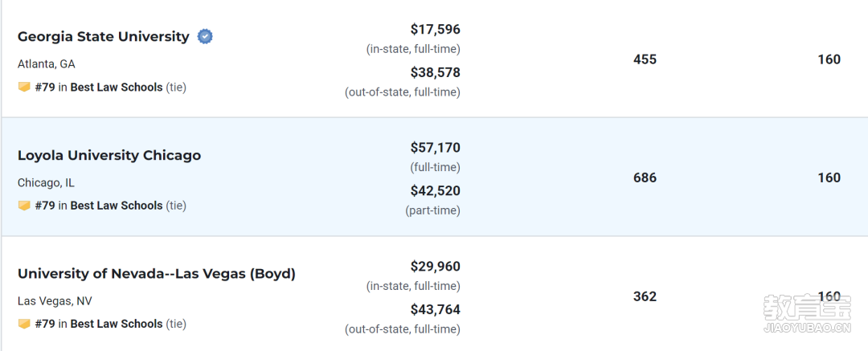Click the Atlanta, GA location text
Image resolution: width=868 pixels, height=351 pixels.
(47, 64)
